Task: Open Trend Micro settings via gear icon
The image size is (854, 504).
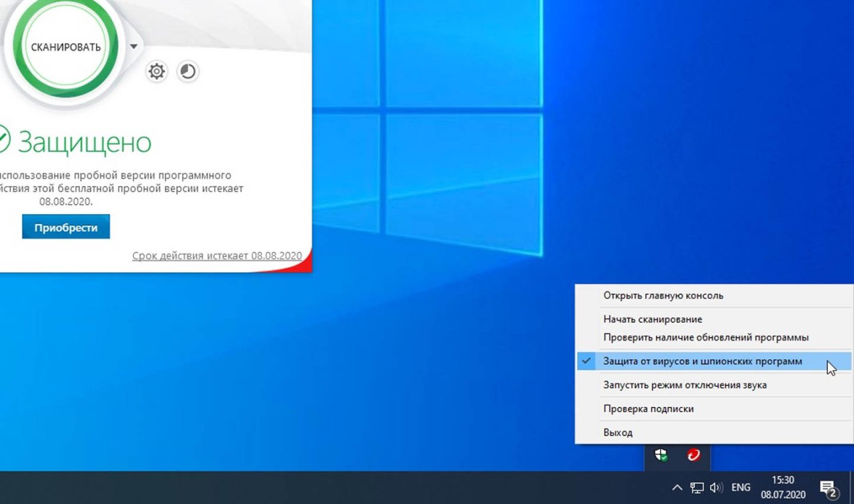Action: (156, 71)
